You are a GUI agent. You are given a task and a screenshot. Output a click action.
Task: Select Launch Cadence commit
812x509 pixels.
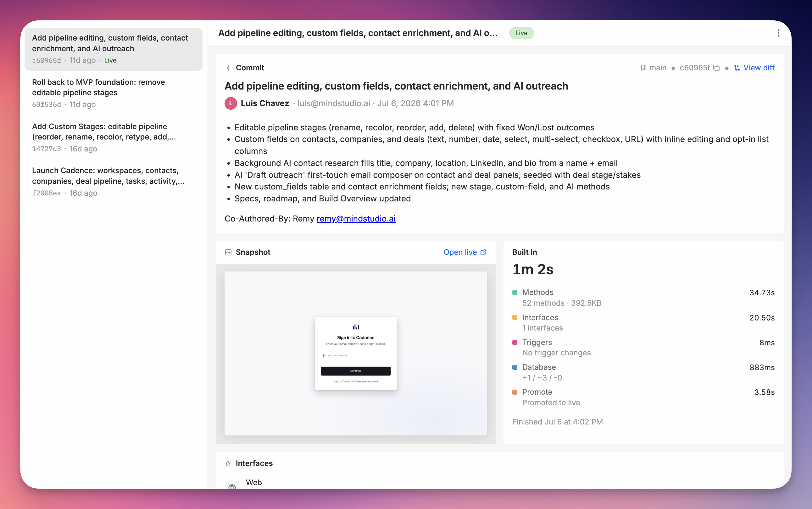[x=114, y=182]
